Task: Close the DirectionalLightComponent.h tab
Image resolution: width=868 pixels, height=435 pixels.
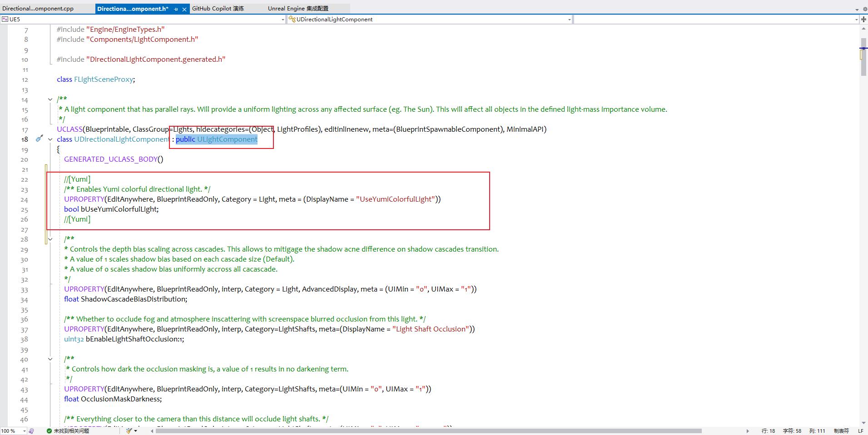Action: (x=184, y=9)
